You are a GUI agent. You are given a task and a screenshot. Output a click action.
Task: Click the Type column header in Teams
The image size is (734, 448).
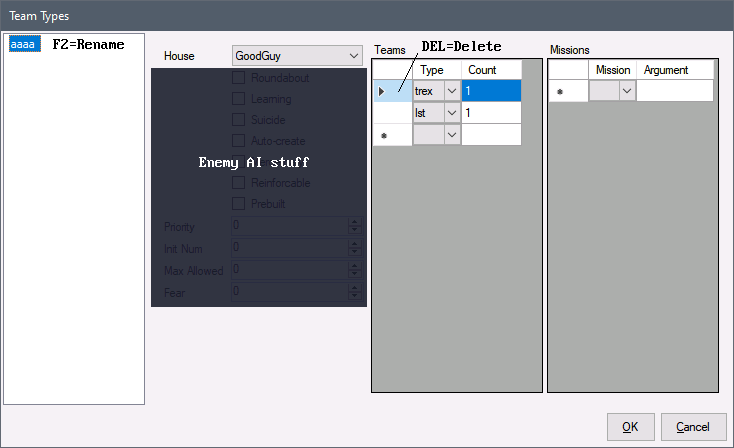pyautogui.click(x=437, y=70)
